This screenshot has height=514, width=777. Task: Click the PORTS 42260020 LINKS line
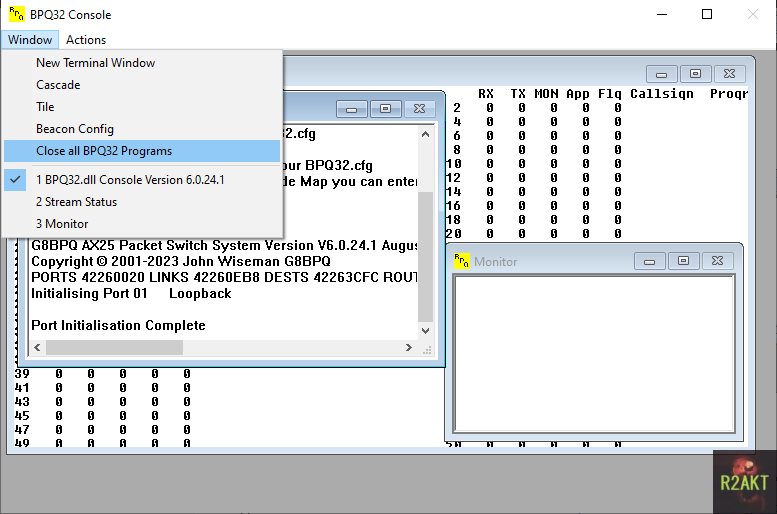(x=224, y=277)
